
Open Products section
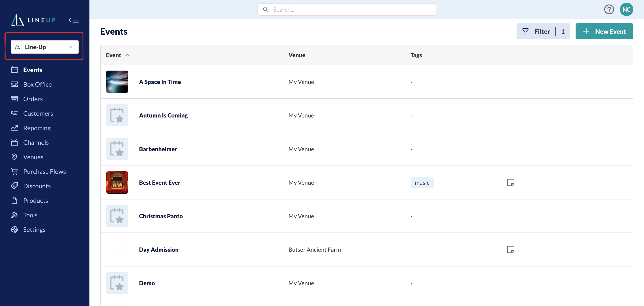pos(36,200)
